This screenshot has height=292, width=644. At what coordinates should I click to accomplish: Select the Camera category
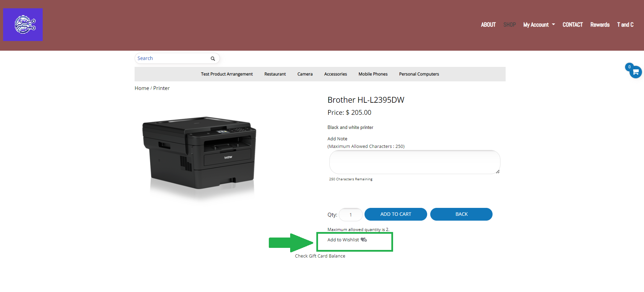coord(305,74)
